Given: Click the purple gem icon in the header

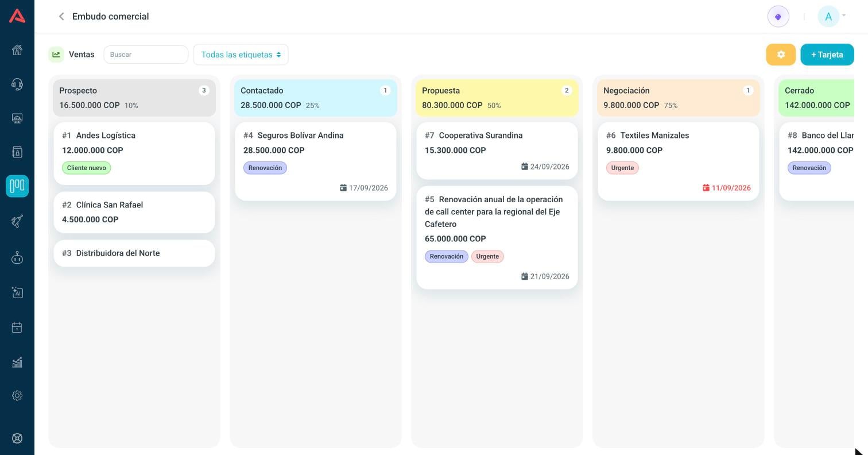Looking at the screenshot, I should point(778,17).
